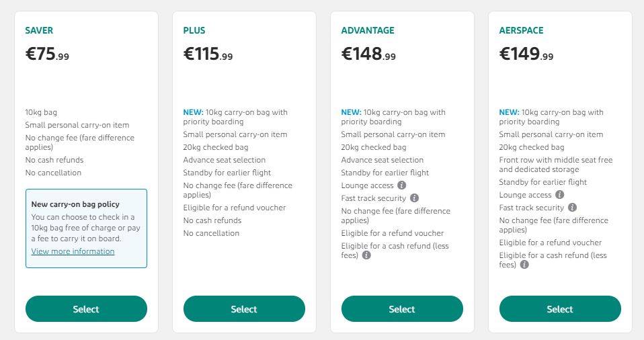Click info icon next to Advantage Lounge access
The width and height of the screenshot is (644, 340).
pyautogui.click(x=402, y=185)
